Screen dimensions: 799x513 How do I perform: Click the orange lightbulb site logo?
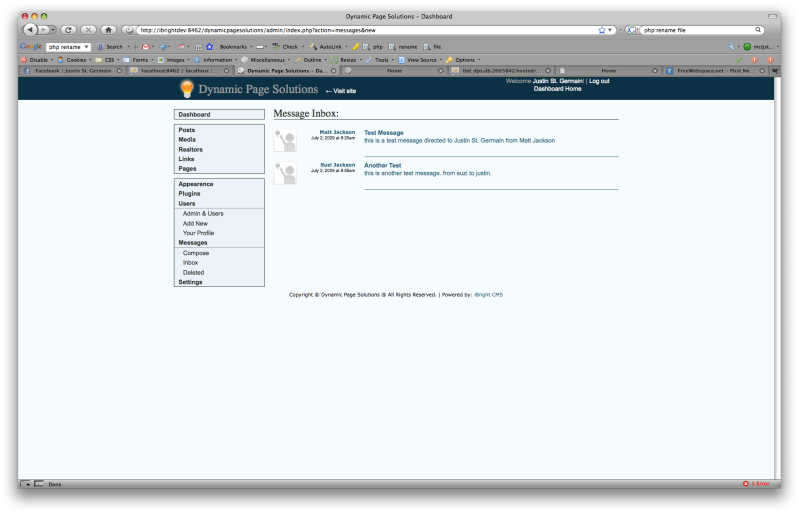click(x=187, y=89)
